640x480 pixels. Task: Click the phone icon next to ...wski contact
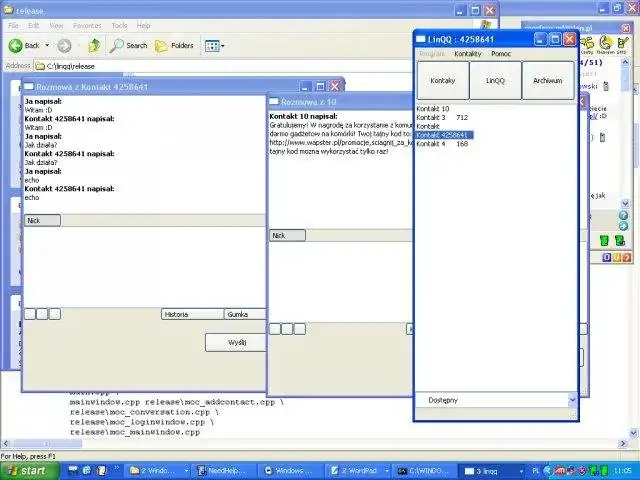606,86
